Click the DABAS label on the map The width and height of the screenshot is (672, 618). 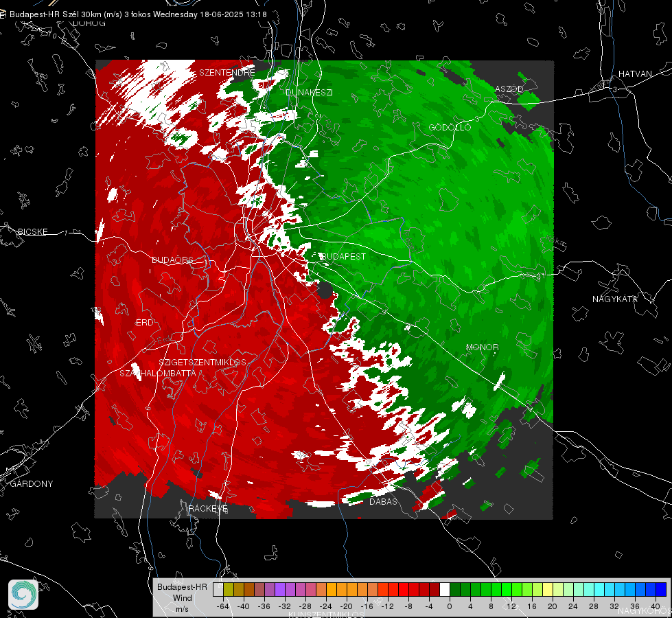point(383,501)
